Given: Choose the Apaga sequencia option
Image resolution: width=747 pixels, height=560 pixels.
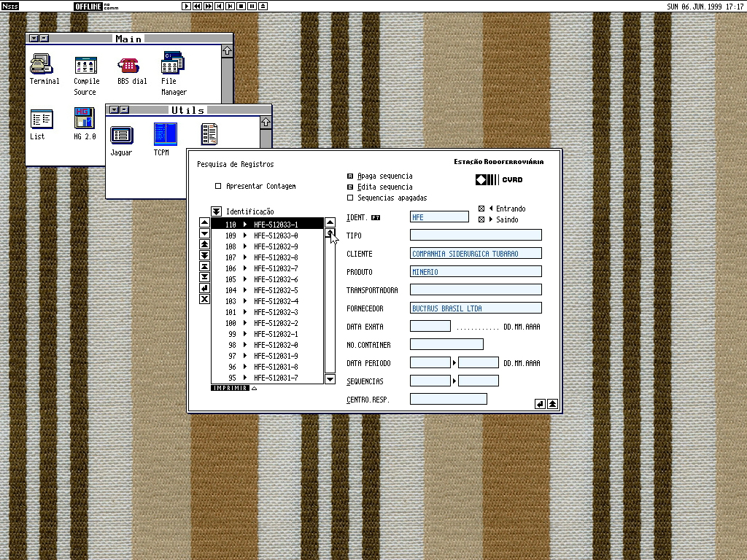Looking at the screenshot, I should pos(350,176).
